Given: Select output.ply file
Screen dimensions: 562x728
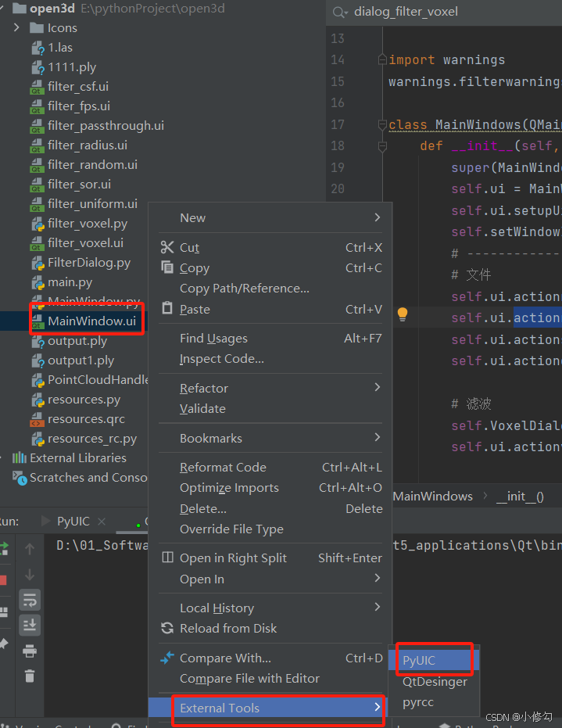Looking at the screenshot, I should tap(69, 341).
